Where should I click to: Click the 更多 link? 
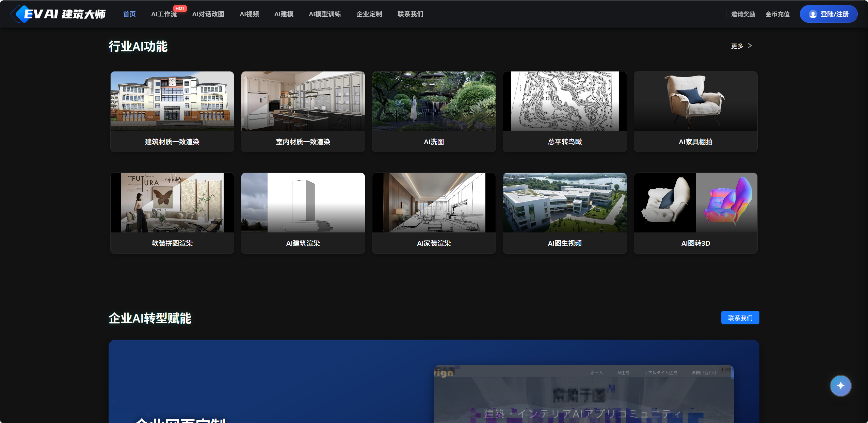[x=737, y=46]
